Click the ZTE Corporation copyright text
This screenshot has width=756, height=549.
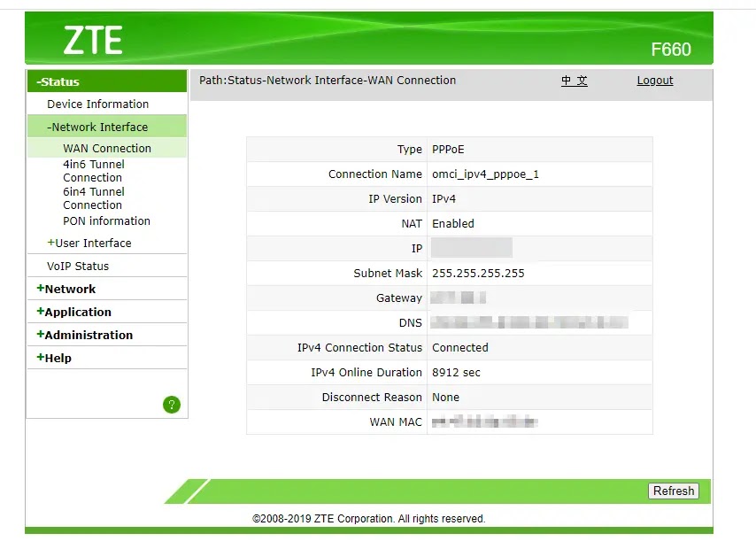click(x=368, y=519)
